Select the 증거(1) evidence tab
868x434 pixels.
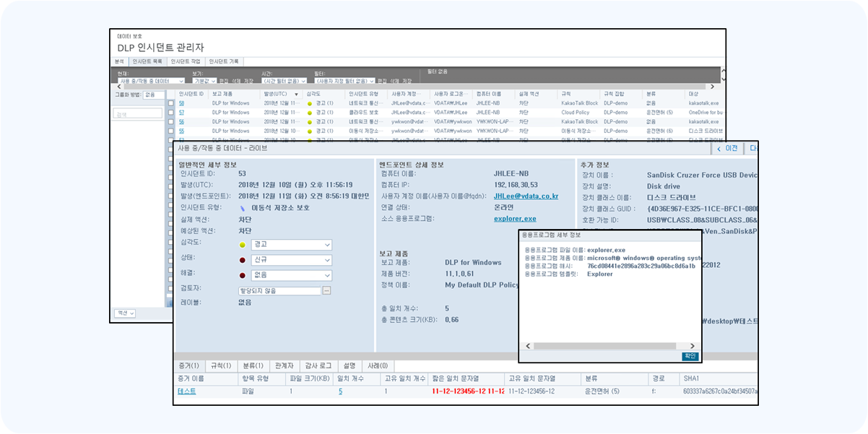click(190, 366)
